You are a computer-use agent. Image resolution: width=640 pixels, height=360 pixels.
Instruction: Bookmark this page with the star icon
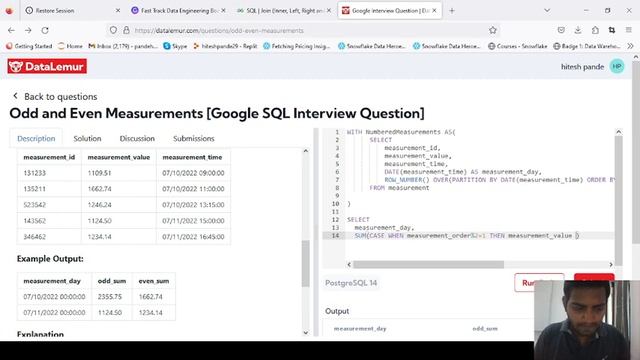(493, 30)
